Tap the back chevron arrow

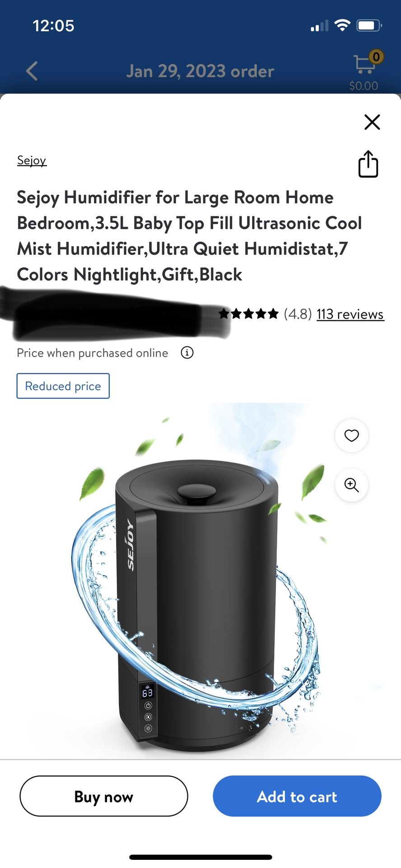pyautogui.click(x=32, y=71)
